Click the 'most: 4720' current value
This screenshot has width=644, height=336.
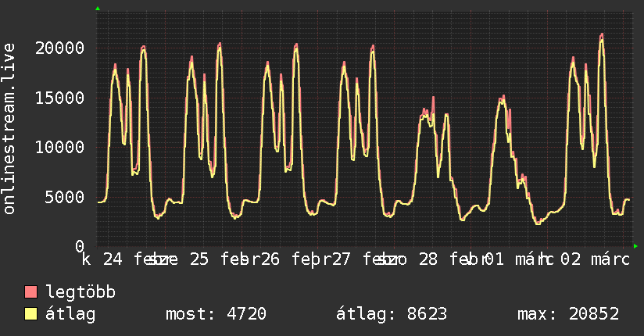[x=216, y=314]
